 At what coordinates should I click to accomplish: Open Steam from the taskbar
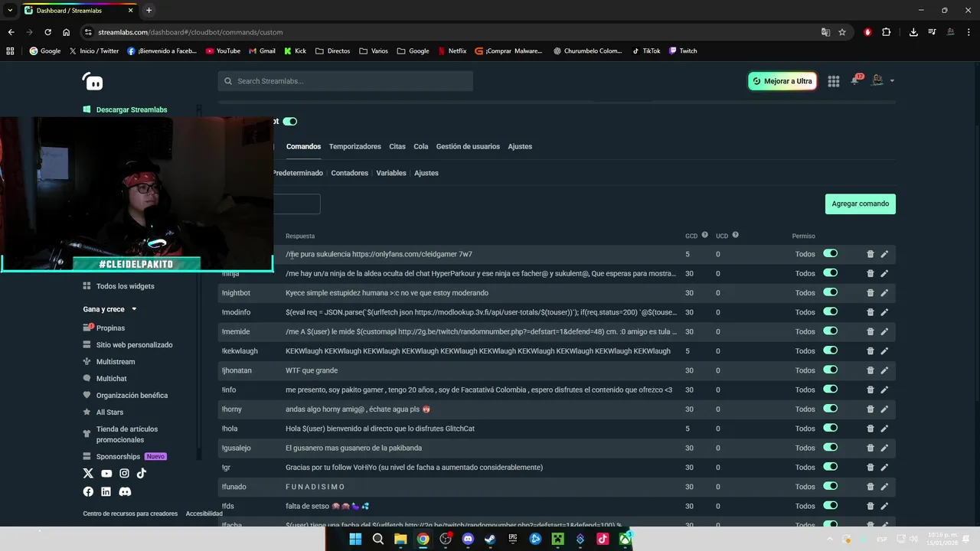pos(490,539)
